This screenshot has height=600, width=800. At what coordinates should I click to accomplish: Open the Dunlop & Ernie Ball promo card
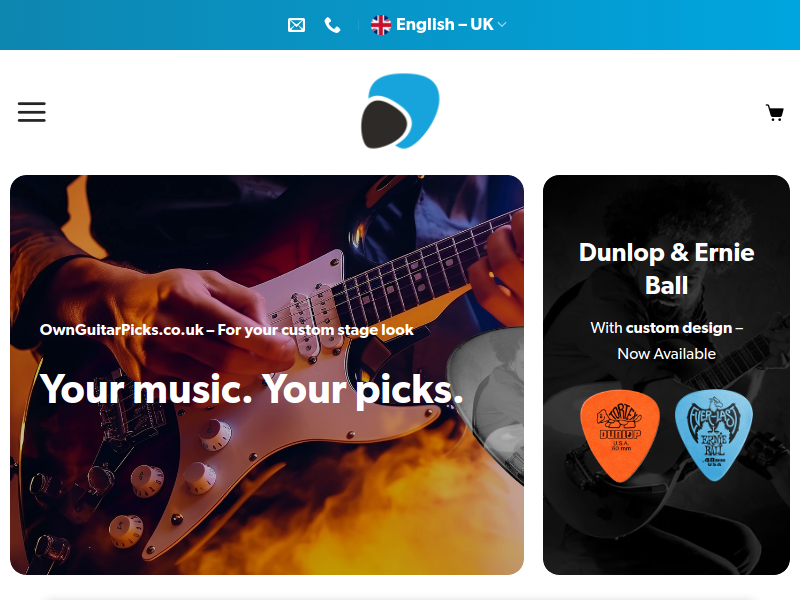[x=666, y=375]
